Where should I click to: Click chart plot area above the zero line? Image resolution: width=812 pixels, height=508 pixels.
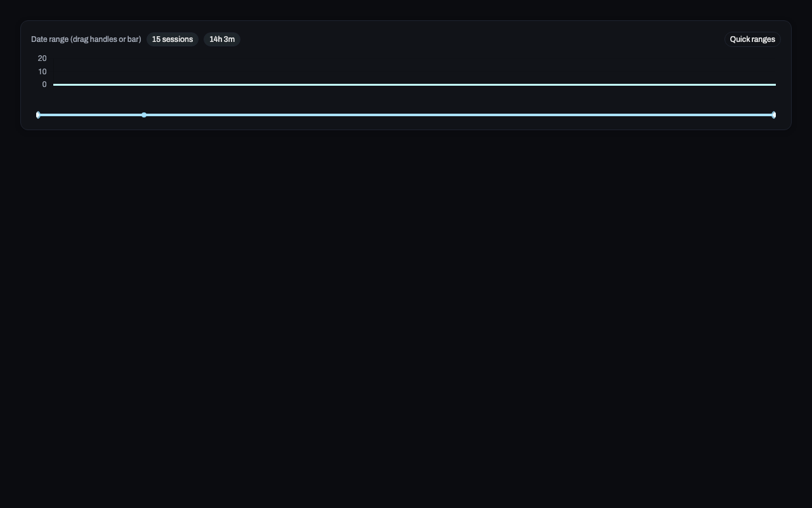414,69
